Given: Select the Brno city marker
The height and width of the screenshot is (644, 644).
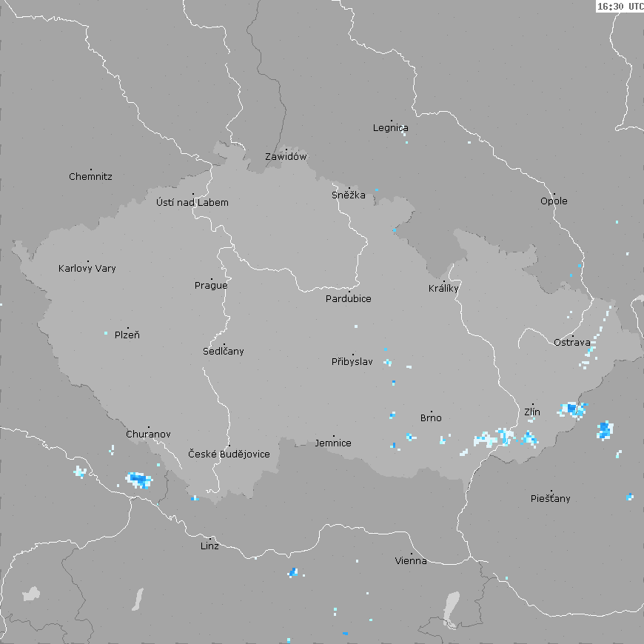Looking at the screenshot, I should click(432, 412).
